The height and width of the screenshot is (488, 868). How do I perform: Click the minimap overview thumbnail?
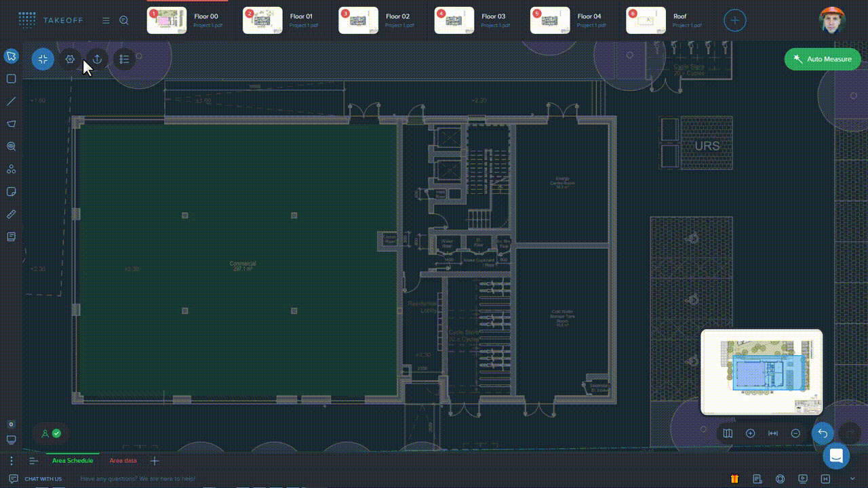(x=762, y=371)
